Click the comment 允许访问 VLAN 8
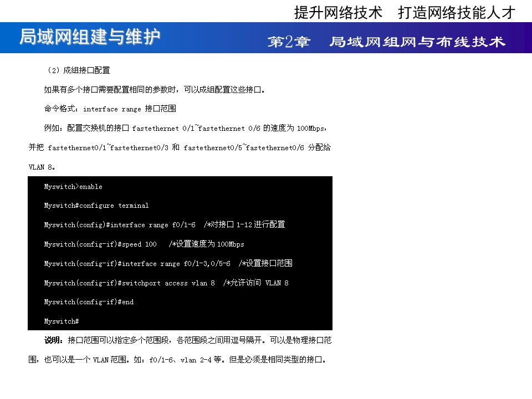The image size is (532, 399). coord(256,283)
